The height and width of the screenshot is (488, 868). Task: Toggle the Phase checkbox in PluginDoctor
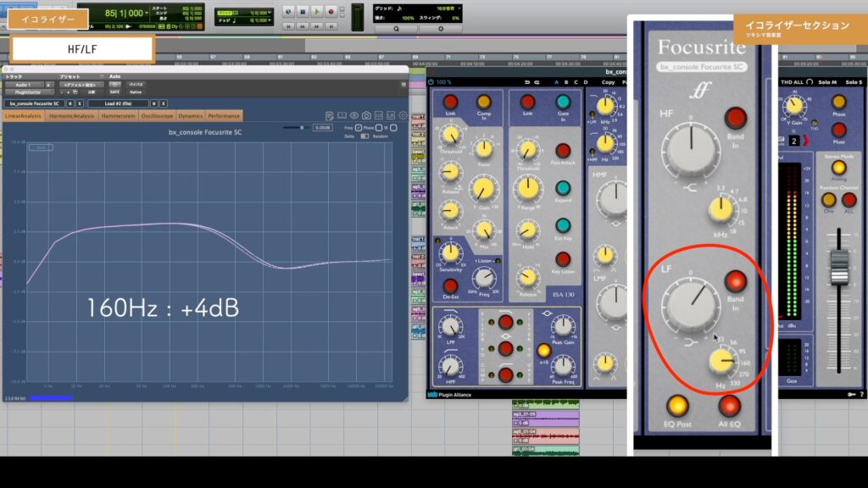point(379,128)
